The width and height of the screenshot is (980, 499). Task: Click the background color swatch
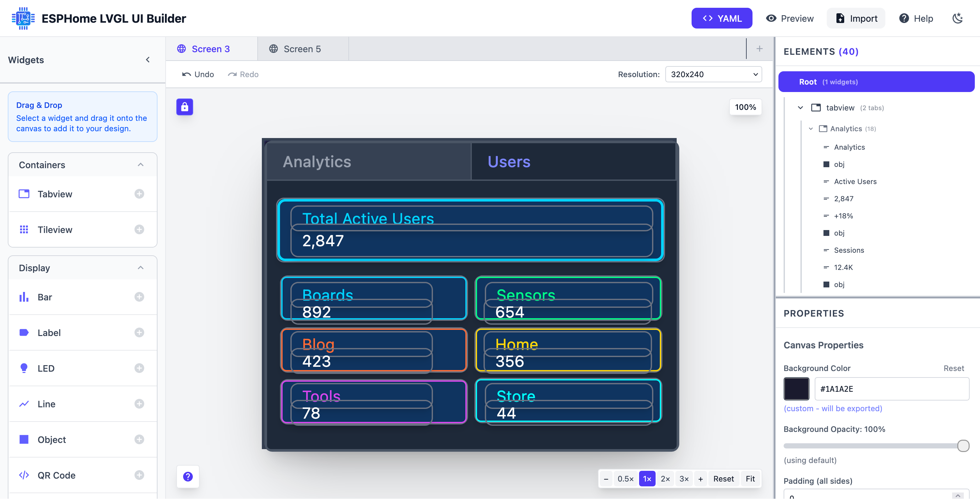click(x=796, y=389)
